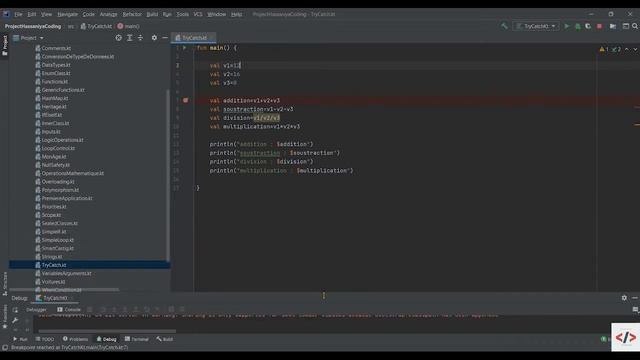Viewport: 640px width, 360px height.
Task: Click the Debug bug icon in toolbar
Action: (578, 26)
